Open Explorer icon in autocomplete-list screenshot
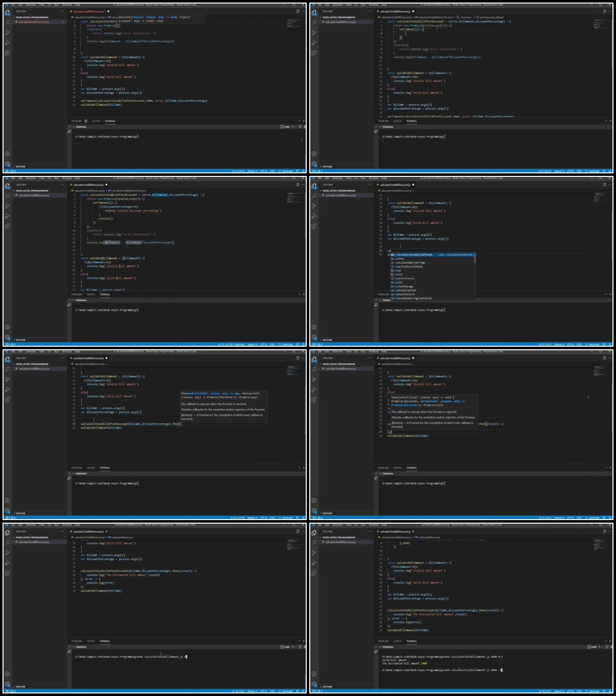The height and width of the screenshot is (696, 616). (314, 186)
